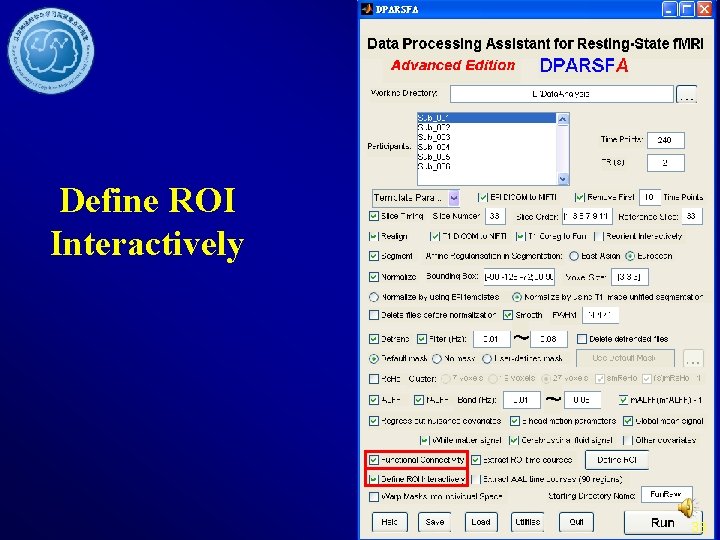
Task: Select the No mask radio button
Action: click(x=437, y=359)
